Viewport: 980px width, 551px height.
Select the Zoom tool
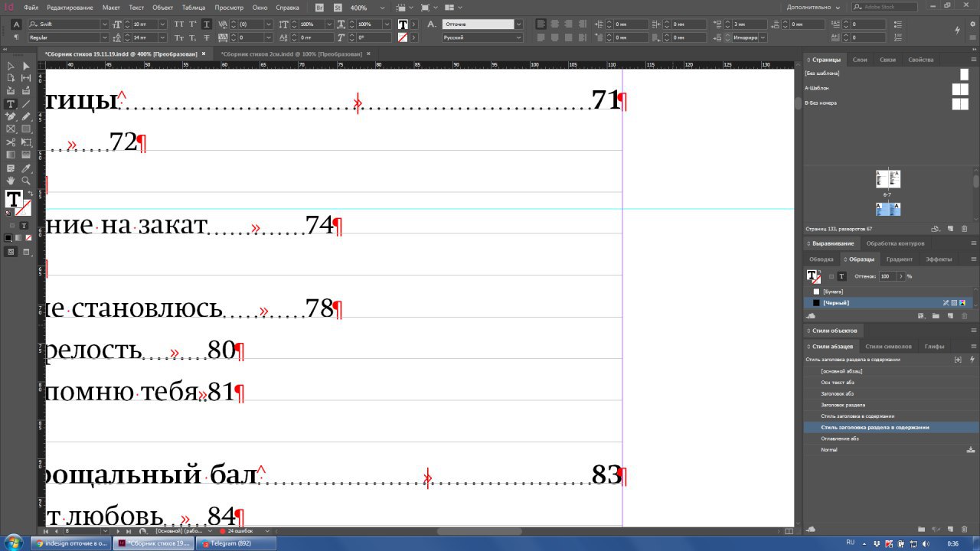[x=26, y=181]
